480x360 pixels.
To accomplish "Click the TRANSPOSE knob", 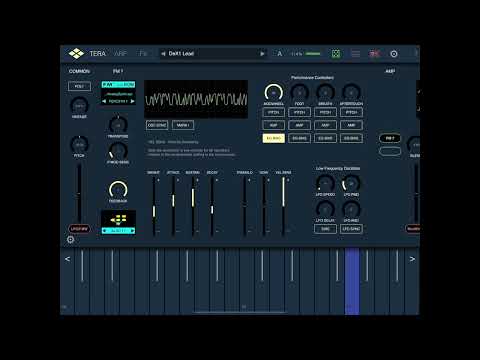I will (x=118, y=125).
